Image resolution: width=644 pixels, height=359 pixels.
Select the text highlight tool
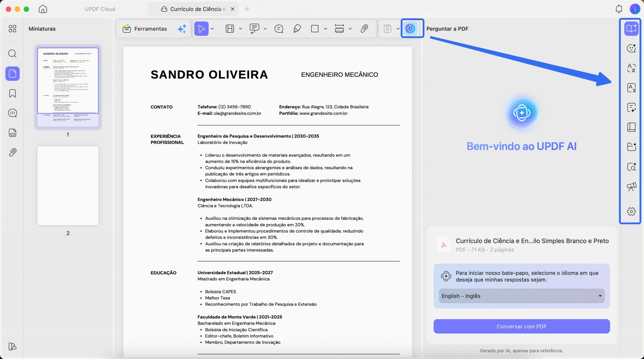click(x=230, y=29)
